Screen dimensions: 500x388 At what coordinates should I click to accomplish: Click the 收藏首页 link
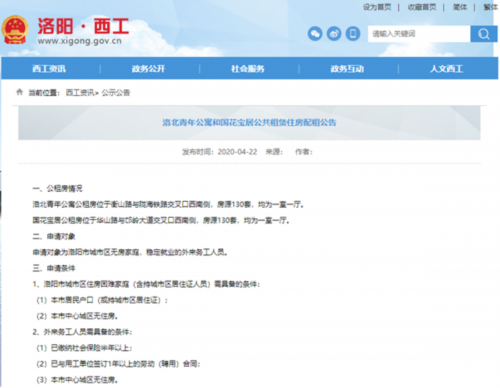tap(422, 7)
